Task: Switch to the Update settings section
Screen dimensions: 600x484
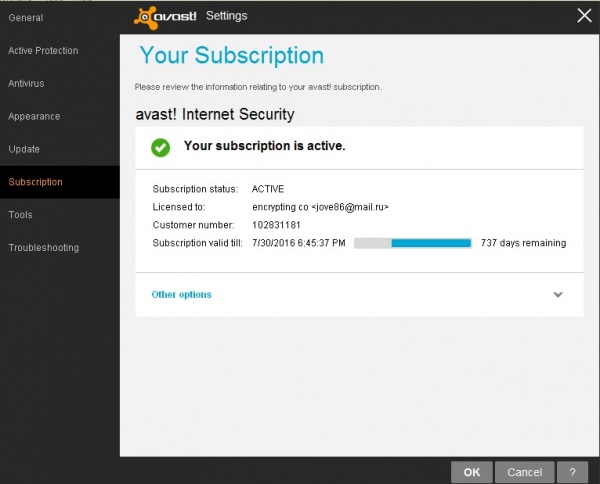Action: (x=24, y=150)
